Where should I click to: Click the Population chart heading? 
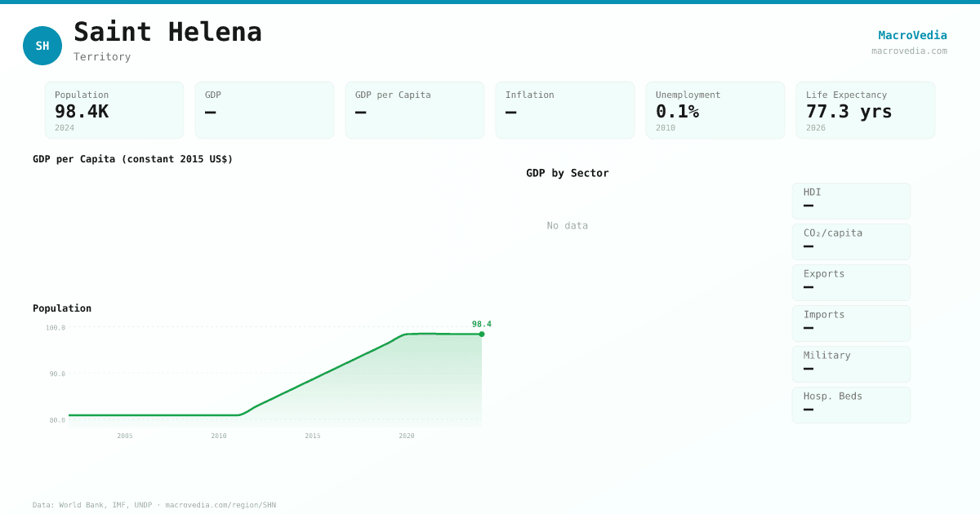coord(62,308)
